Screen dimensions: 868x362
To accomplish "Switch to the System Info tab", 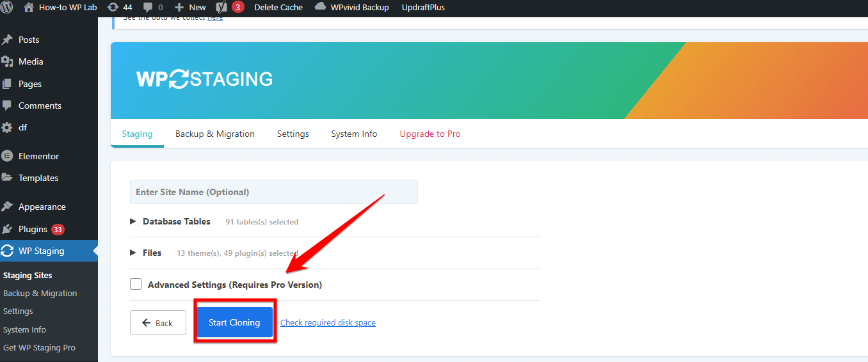I will click(354, 134).
